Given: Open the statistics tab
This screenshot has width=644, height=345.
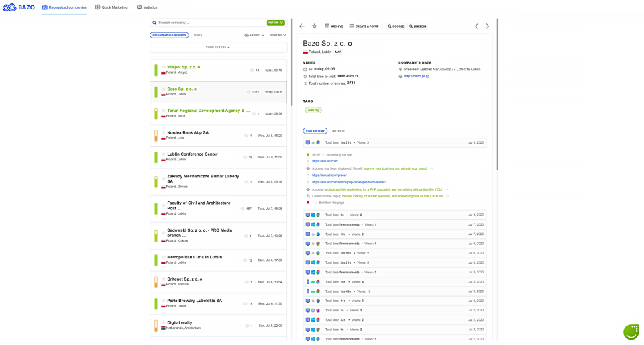Looking at the screenshot, I should click(x=147, y=7).
